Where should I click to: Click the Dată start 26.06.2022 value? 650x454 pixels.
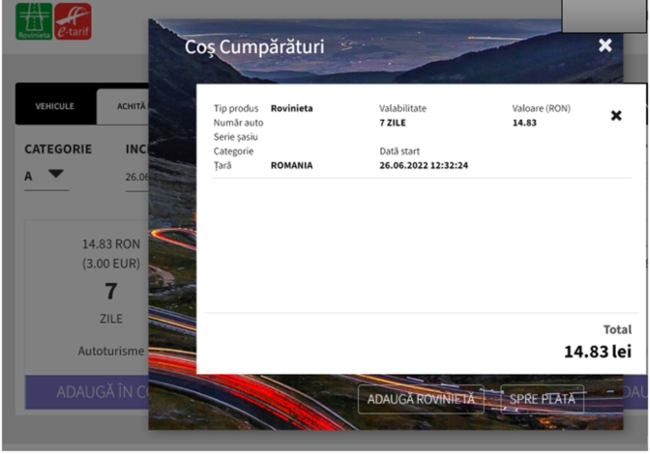(424, 165)
